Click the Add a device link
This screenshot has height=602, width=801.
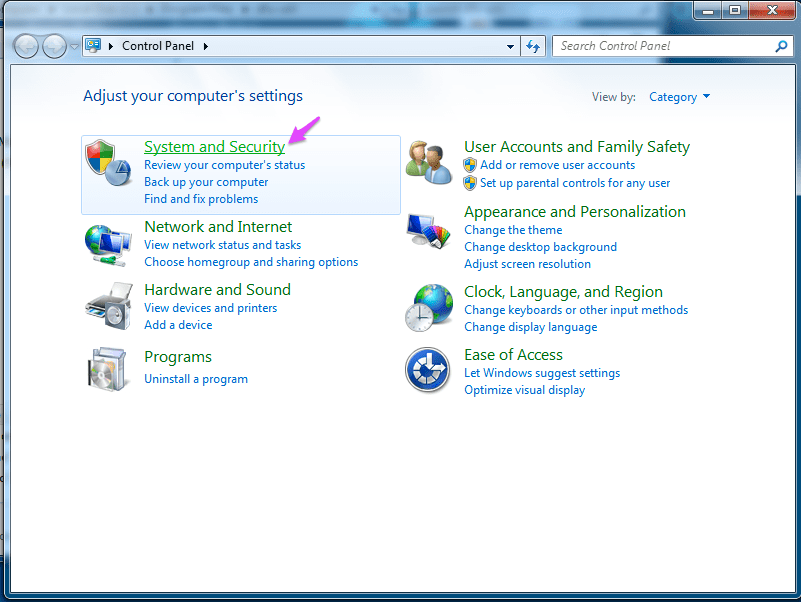[178, 325]
